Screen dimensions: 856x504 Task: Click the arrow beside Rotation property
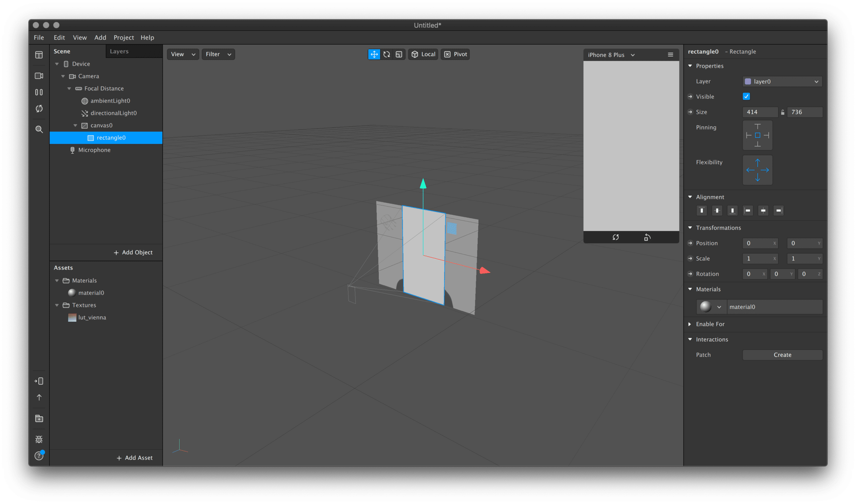pyautogui.click(x=690, y=274)
